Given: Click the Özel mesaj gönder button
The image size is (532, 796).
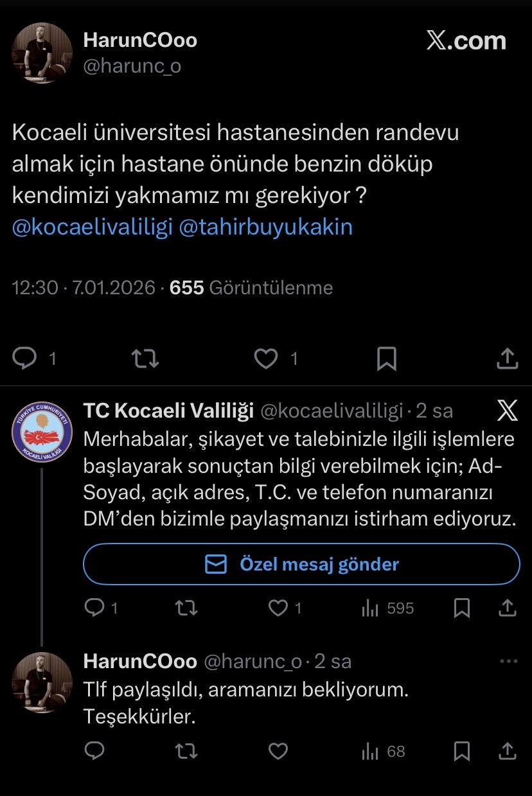Looking at the screenshot, I should pyautogui.click(x=301, y=564).
